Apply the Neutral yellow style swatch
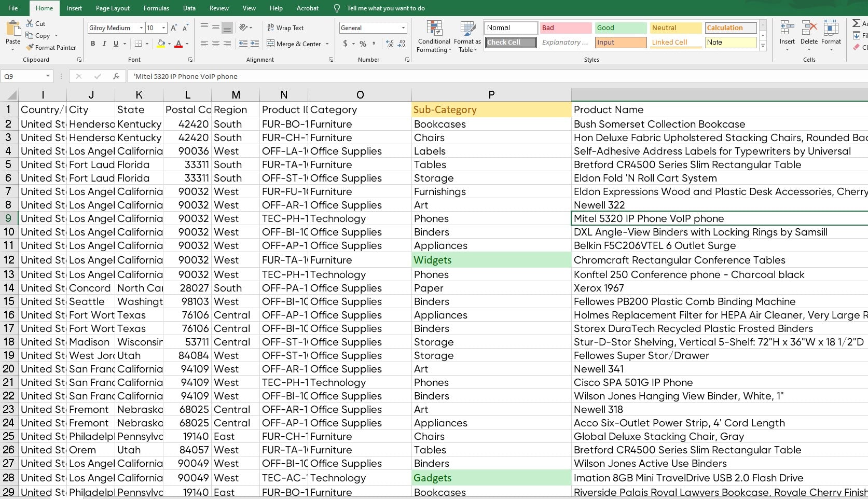This screenshot has width=868, height=499. pyautogui.click(x=676, y=27)
